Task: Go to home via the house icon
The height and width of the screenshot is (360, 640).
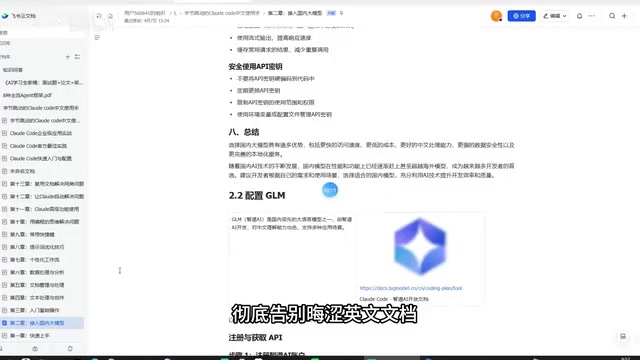Action: pos(110,16)
